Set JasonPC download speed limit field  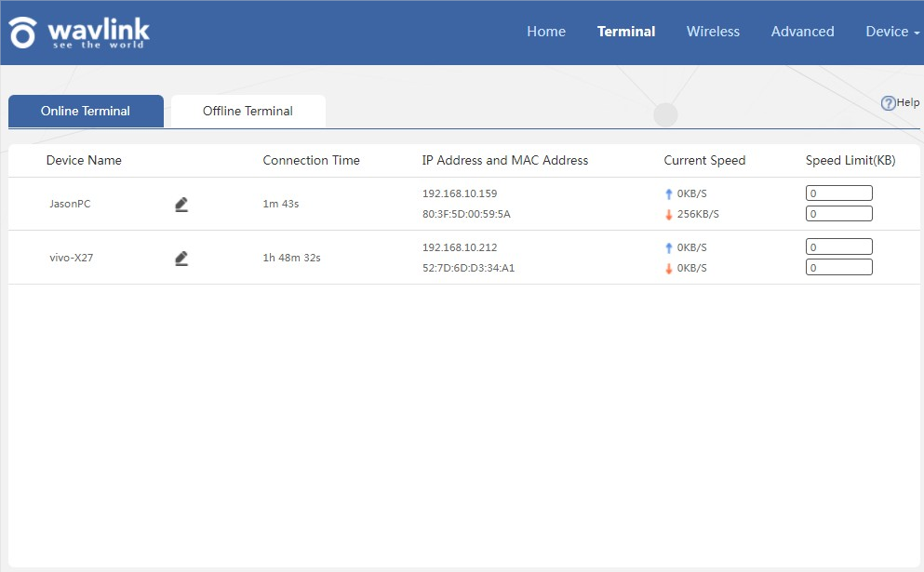point(839,214)
